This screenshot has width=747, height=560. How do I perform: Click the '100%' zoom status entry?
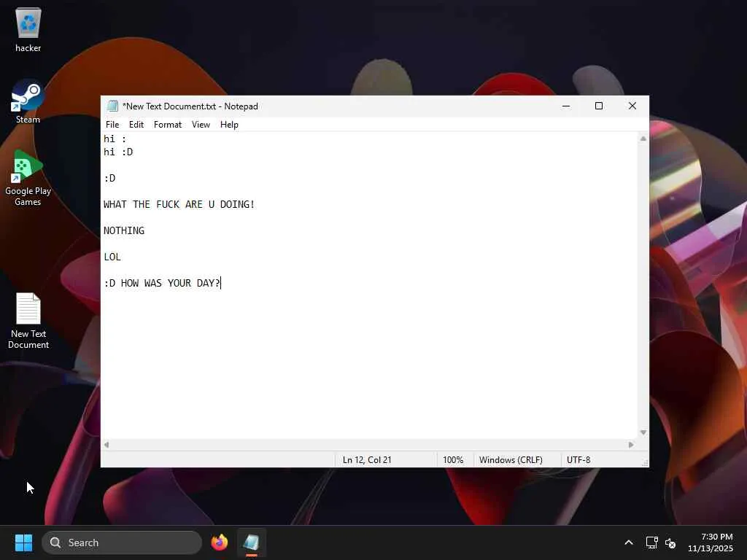tap(453, 459)
